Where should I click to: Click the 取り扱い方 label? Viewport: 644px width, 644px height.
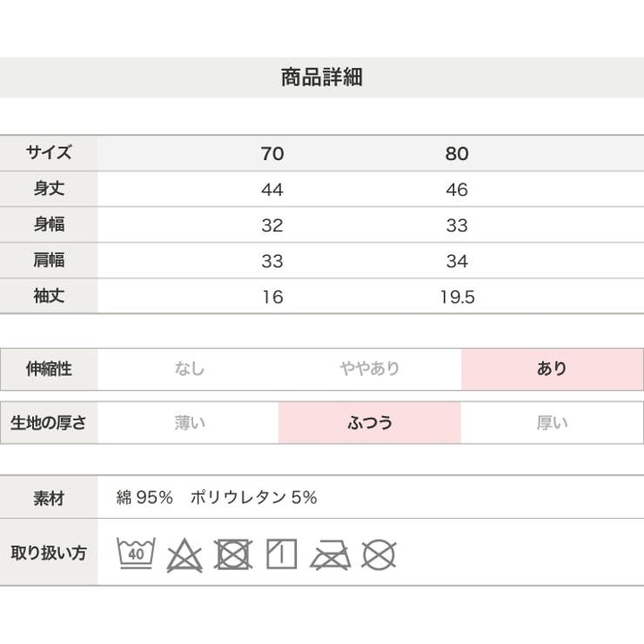point(49,553)
